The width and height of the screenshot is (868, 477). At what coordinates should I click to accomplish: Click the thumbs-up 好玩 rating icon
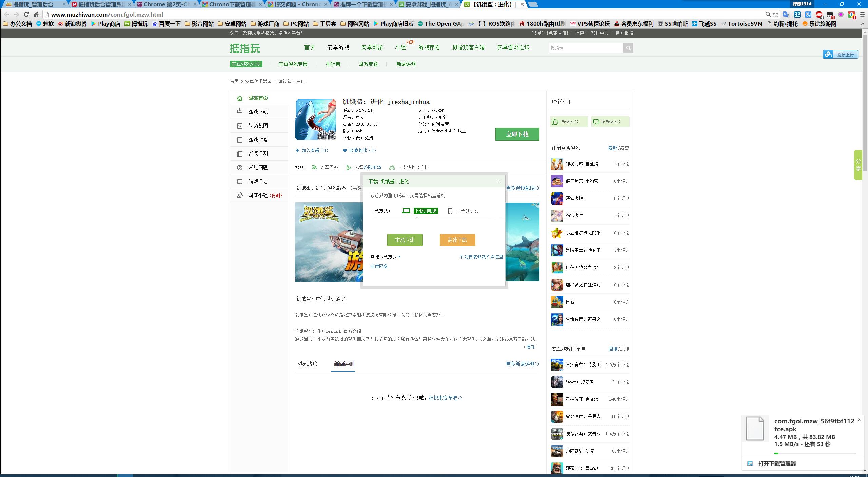click(x=555, y=122)
